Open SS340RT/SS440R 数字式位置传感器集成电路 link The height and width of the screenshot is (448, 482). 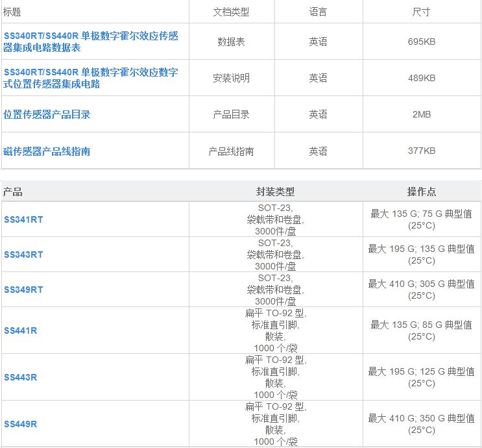[x=91, y=78]
